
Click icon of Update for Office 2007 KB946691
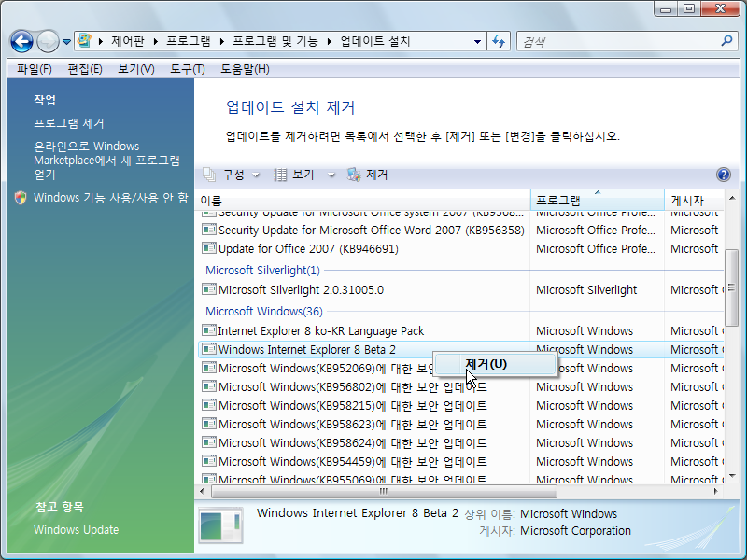pos(208,248)
